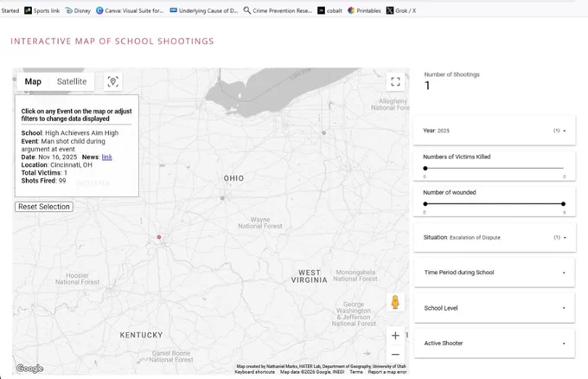This screenshot has height=379, width=588.
Task: Open the Crime Prevention Rese... bookmark
Action: [x=278, y=10]
